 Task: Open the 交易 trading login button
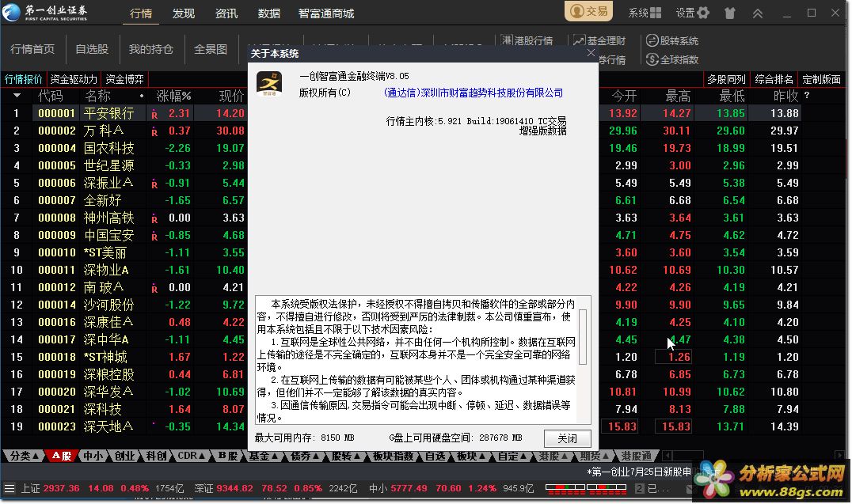click(588, 11)
